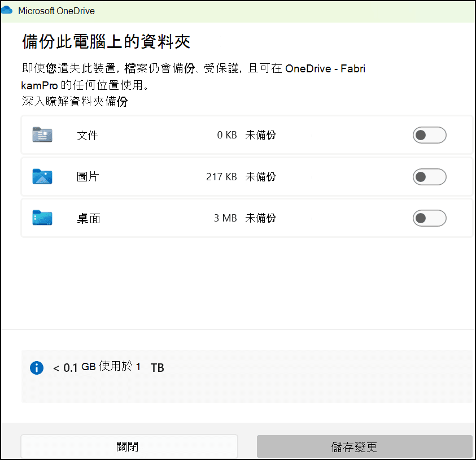476x460 pixels.
Task: Click the 0 KB size value
Action: pyautogui.click(x=227, y=135)
